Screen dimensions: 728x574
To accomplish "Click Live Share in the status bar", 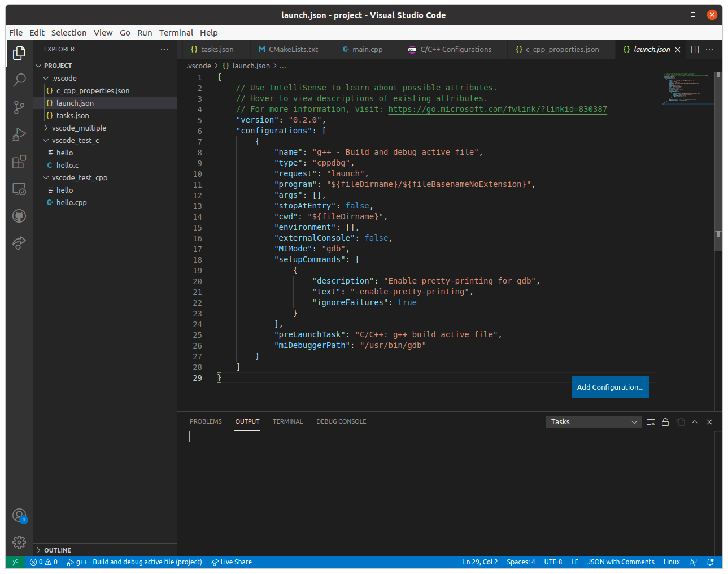I will coord(232,562).
